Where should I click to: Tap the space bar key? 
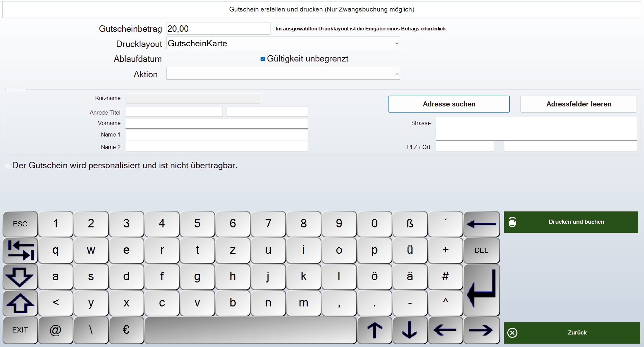click(x=250, y=330)
